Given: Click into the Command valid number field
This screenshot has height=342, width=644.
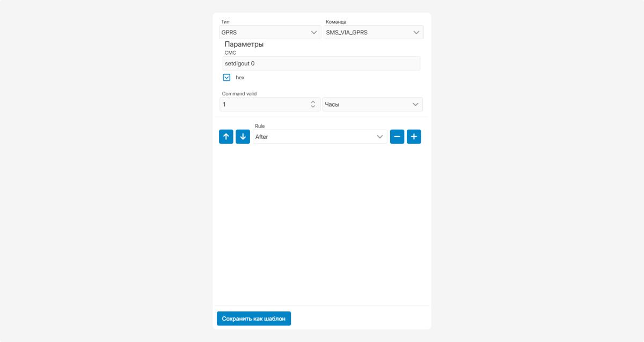Looking at the screenshot, I should click(x=263, y=105).
